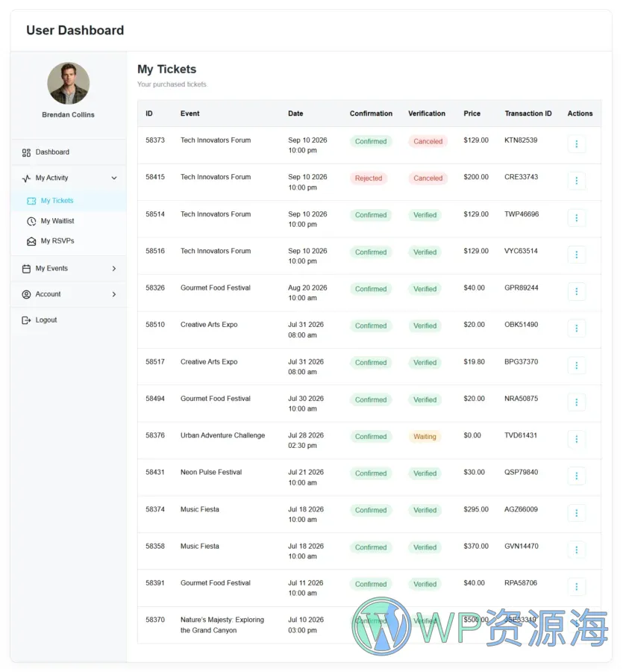Click Urban Adventure Challenge event name
This screenshot has width=623, height=672.
point(222,435)
